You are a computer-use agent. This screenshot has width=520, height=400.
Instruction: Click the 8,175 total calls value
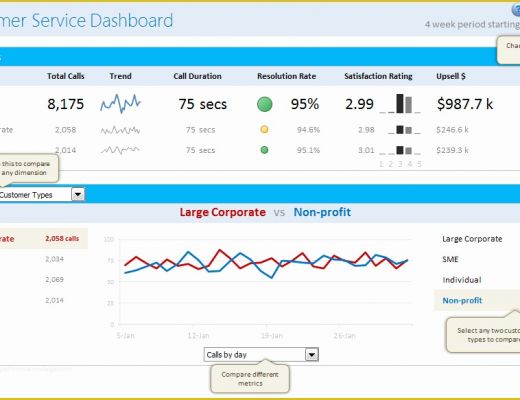(65, 104)
